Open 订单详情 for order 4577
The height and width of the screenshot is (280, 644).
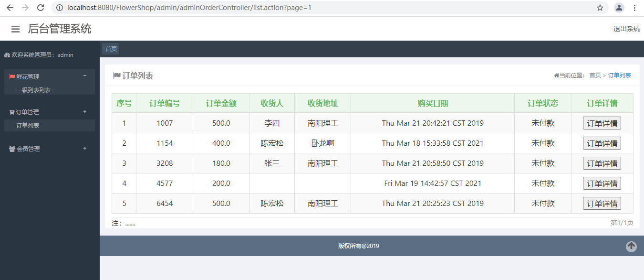[x=602, y=183]
